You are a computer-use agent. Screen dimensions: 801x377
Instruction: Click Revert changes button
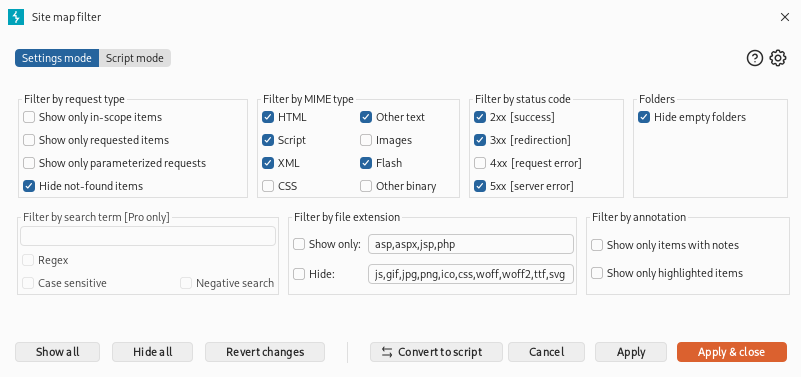point(265,352)
